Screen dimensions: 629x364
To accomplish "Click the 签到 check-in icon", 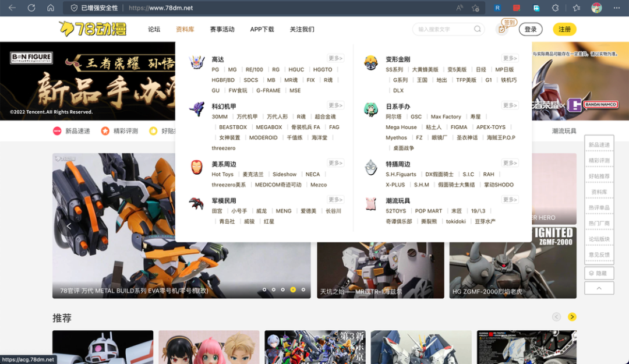I will [502, 29].
